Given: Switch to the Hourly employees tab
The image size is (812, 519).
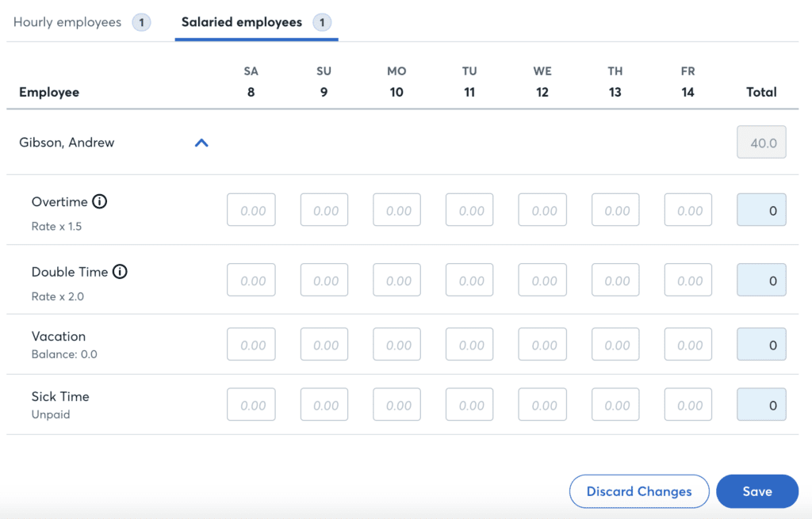Looking at the screenshot, I should (67, 22).
